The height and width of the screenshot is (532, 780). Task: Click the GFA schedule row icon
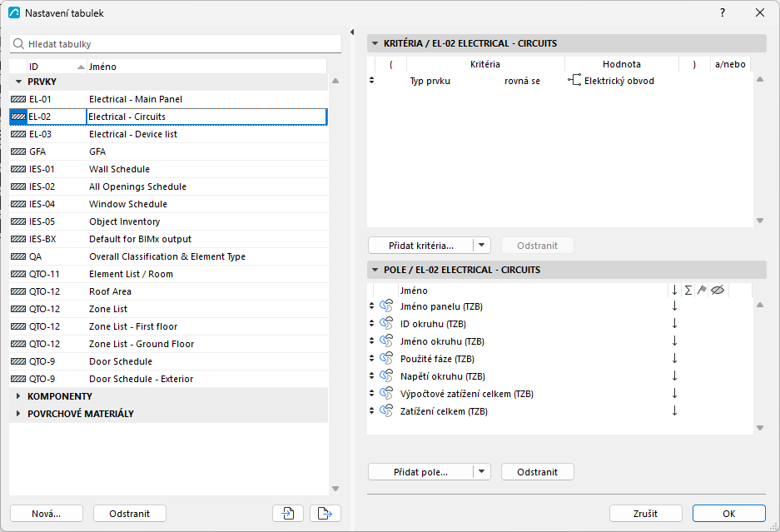coord(18,152)
